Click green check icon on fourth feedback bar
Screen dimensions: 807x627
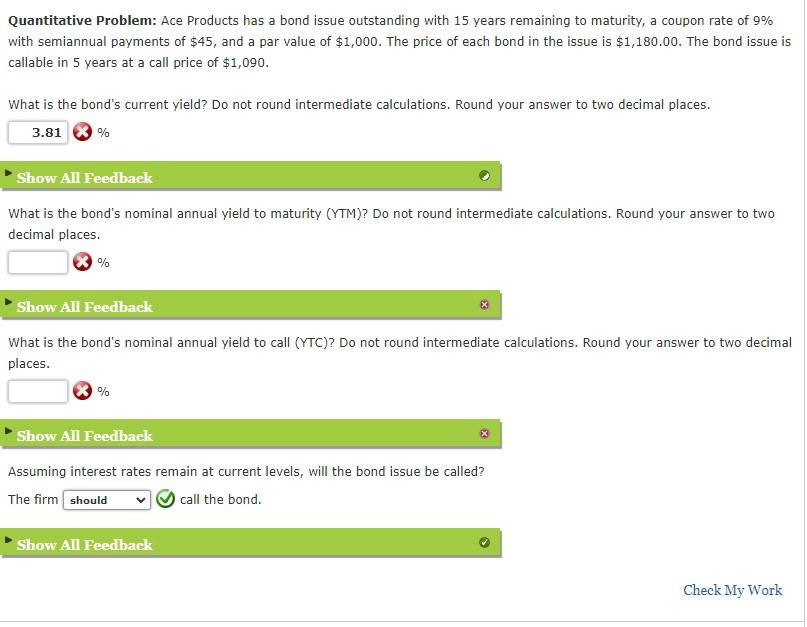pyautogui.click(x=484, y=543)
